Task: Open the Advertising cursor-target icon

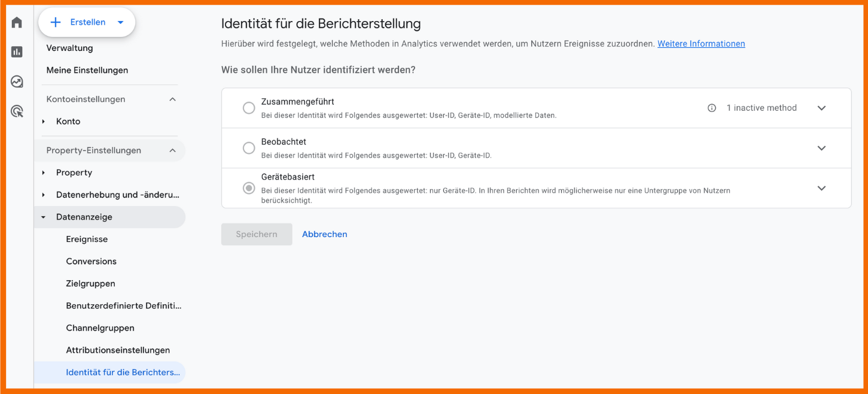Action: (17, 111)
